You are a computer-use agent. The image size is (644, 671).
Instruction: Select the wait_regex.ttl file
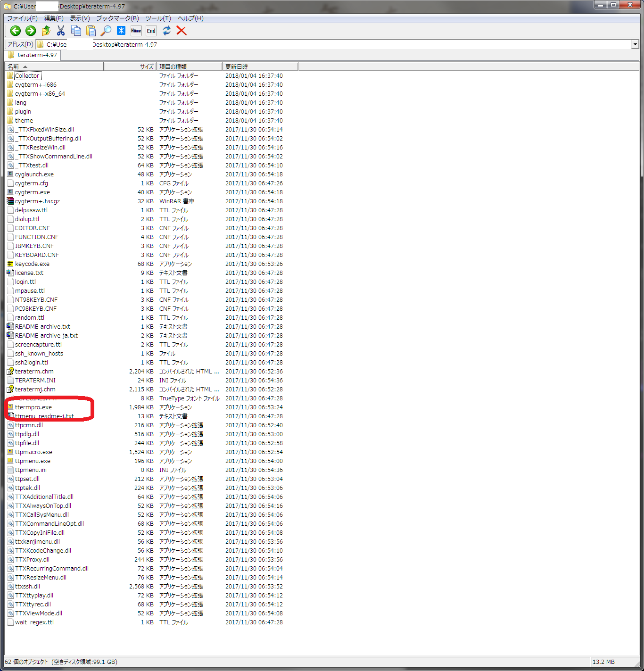pyautogui.click(x=34, y=622)
